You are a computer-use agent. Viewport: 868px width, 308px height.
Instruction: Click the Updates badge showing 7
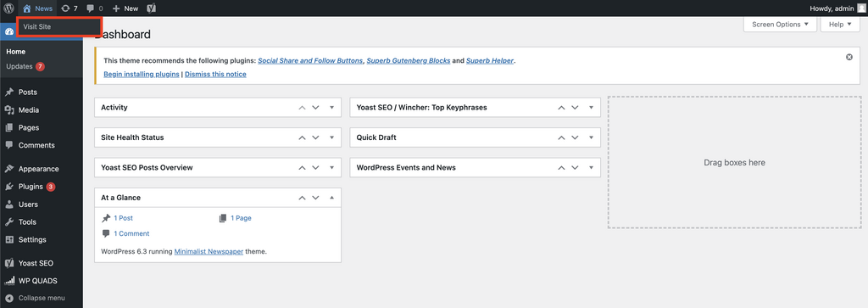click(41, 66)
